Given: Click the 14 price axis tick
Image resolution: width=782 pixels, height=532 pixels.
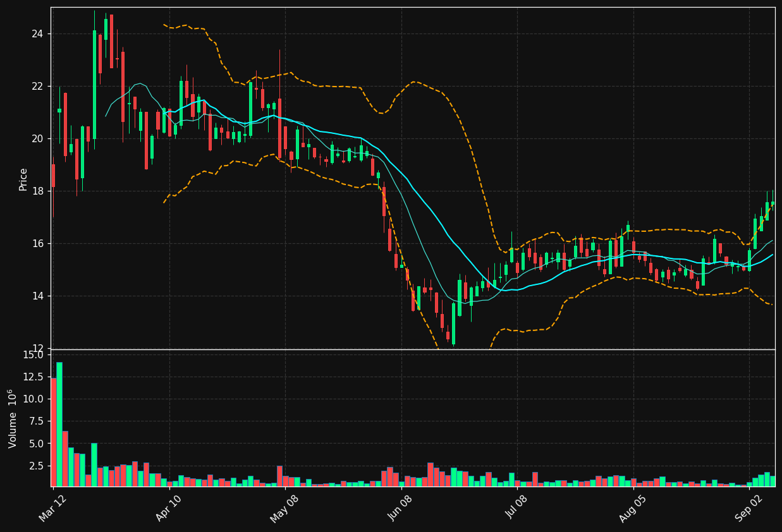Looking at the screenshot, I should [38, 296].
